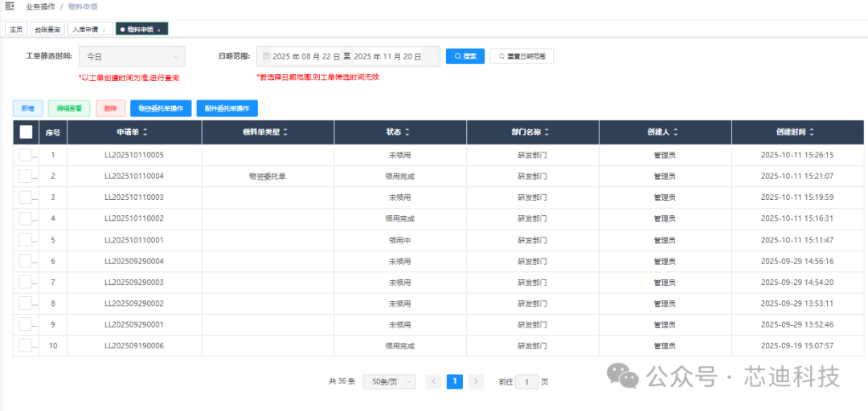868x411 pixels.
Task: Click the 申请单 cell LL202510110005
Action: [134, 156]
